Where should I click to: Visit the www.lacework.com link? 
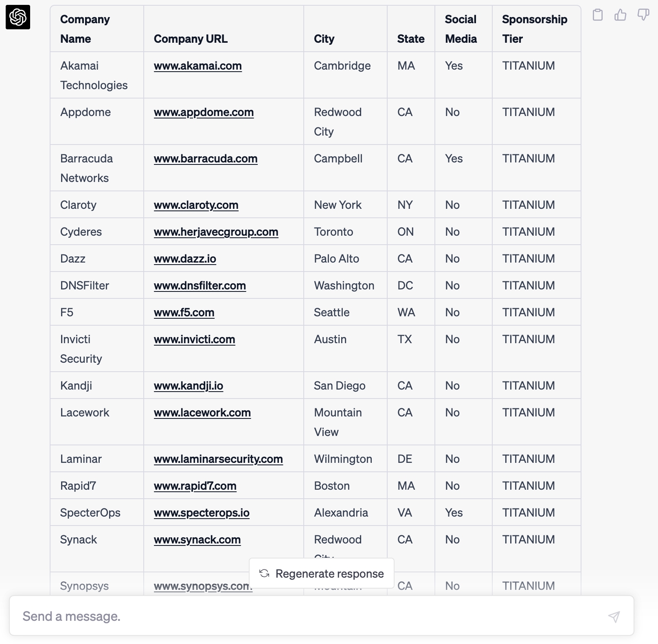(x=202, y=412)
